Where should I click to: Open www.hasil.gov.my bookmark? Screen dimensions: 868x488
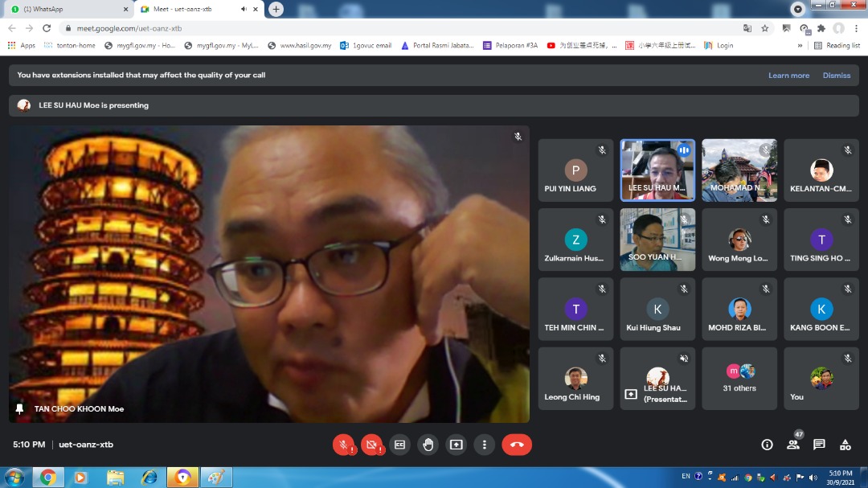click(300, 45)
